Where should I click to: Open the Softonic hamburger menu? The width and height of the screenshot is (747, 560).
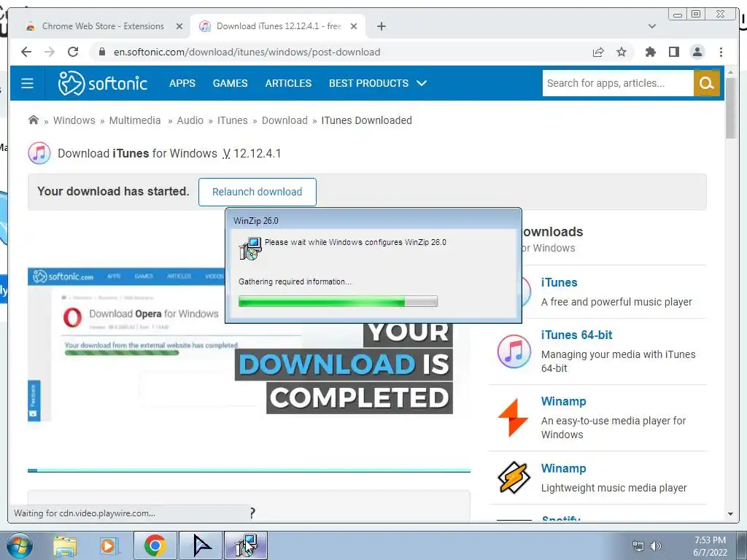27,83
